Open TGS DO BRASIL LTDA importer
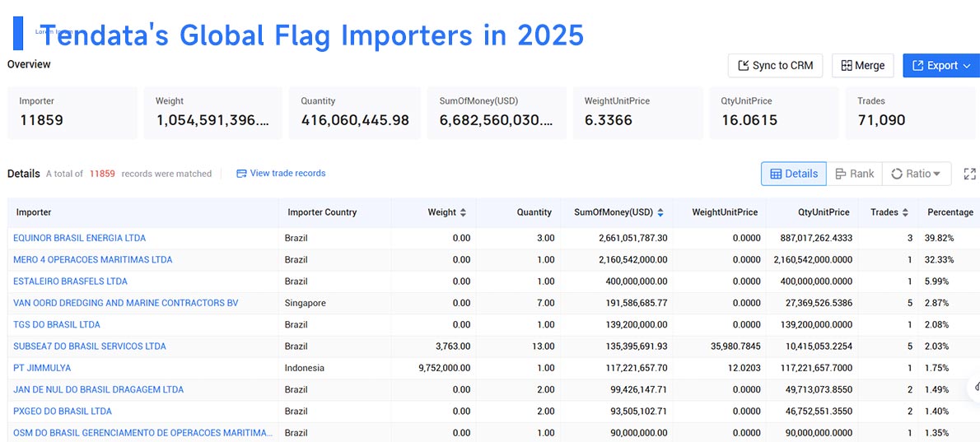This screenshot has height=442, width=980. coord(56,324)
